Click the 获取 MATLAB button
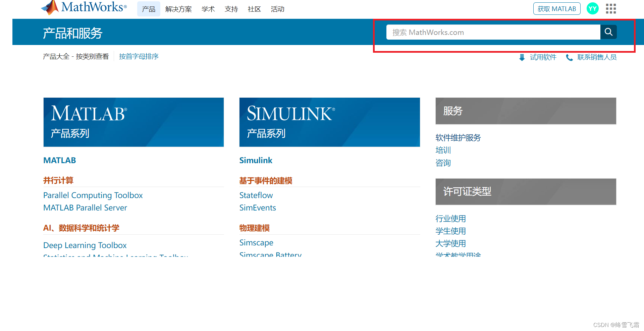Screen dimensions: 644x331 tap(556, 8)
